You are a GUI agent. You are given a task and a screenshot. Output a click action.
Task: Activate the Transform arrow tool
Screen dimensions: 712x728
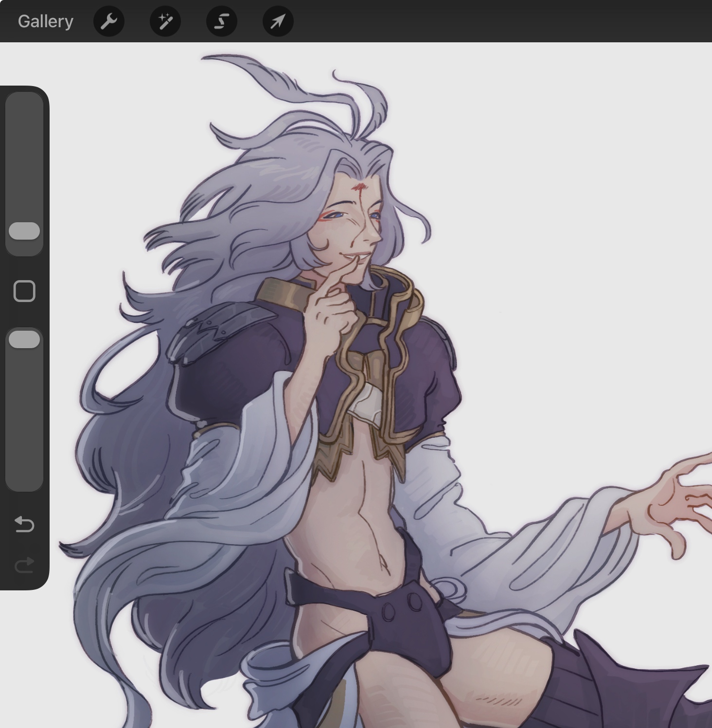[x=278, y=21]
